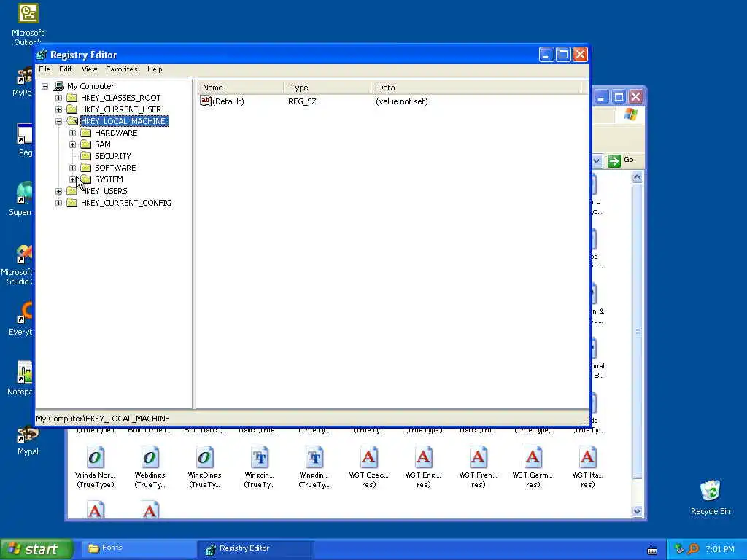Expand HKEY_CLASSES_ROOT key
The width and height of the screenshot is (747, 560).
tap(58, 98)
